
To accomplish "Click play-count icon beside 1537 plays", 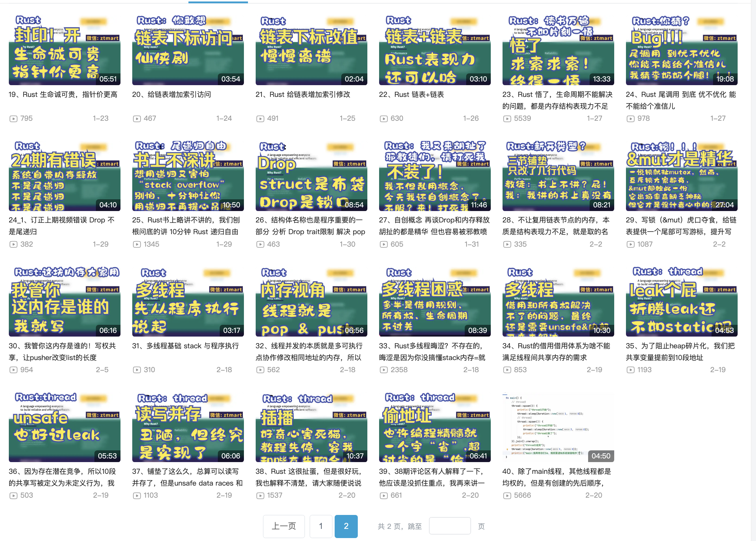I will click(260, 495).
